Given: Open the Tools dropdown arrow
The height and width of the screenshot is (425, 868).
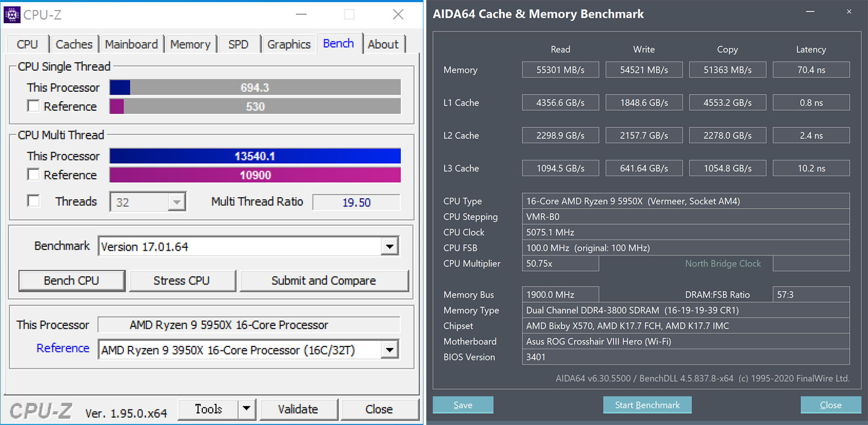Looking at the screenshot, I should tap(247, 409).
